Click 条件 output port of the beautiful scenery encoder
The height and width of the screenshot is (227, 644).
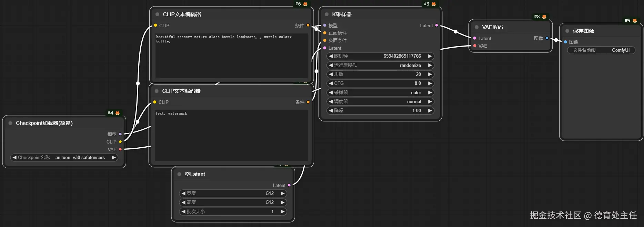coord(308,26)
